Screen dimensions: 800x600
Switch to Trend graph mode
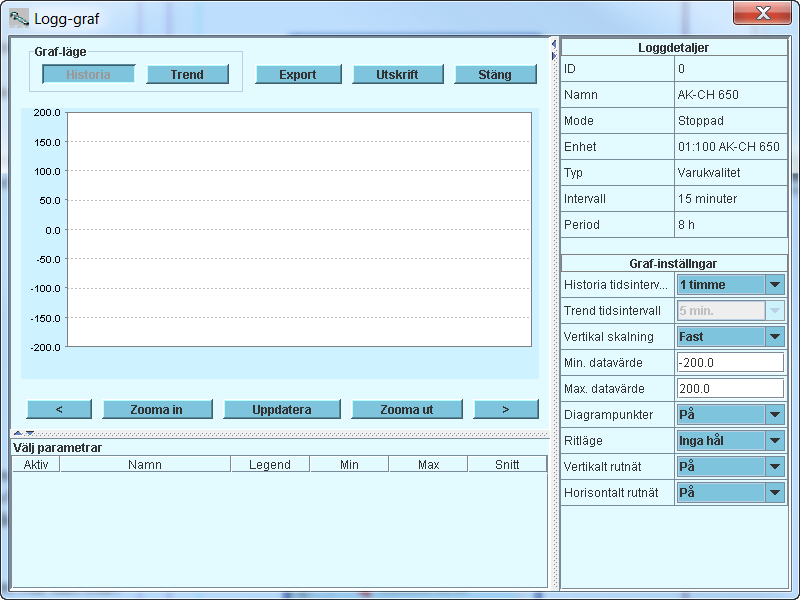[x=187, y=74]
